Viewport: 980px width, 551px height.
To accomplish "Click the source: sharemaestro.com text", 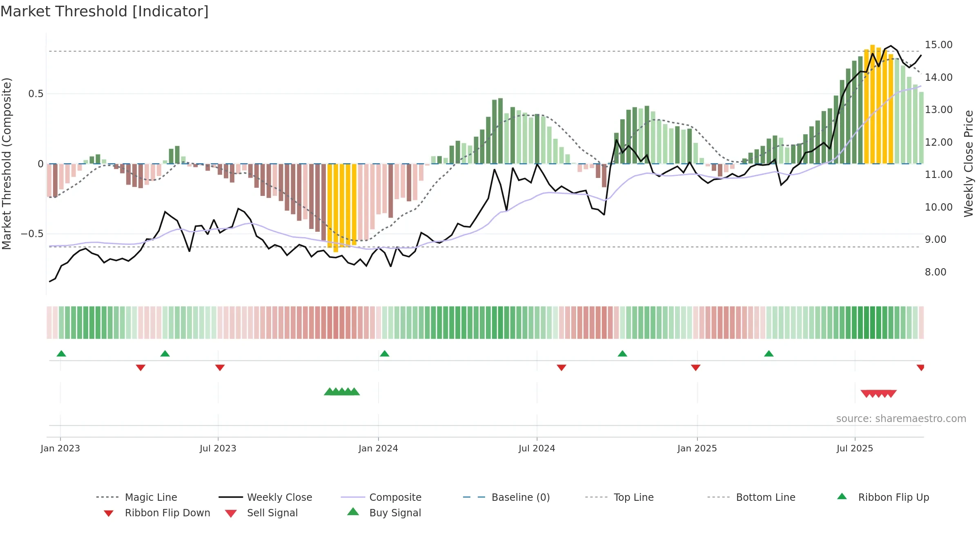I will coord(901,419).
